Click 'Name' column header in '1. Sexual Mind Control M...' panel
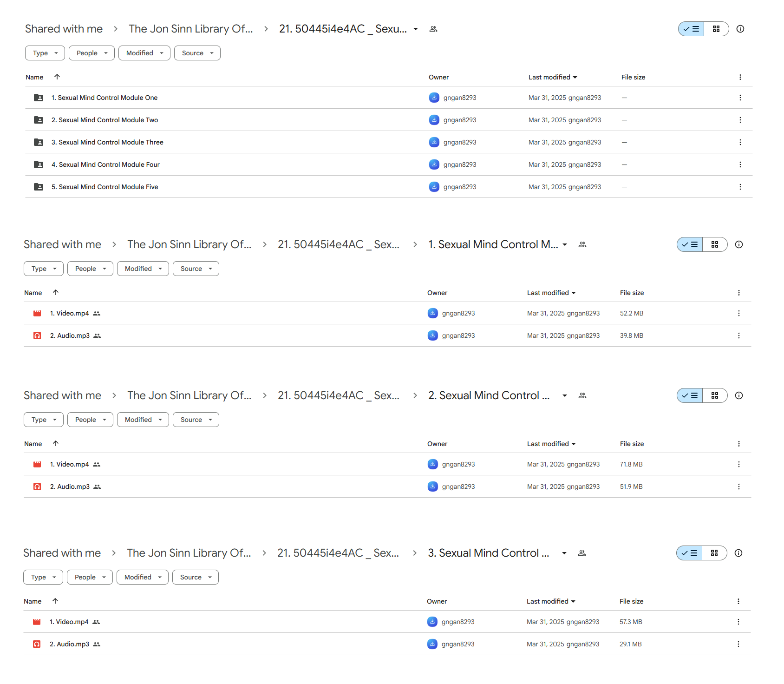784x684 pixels. pos(33,293)
